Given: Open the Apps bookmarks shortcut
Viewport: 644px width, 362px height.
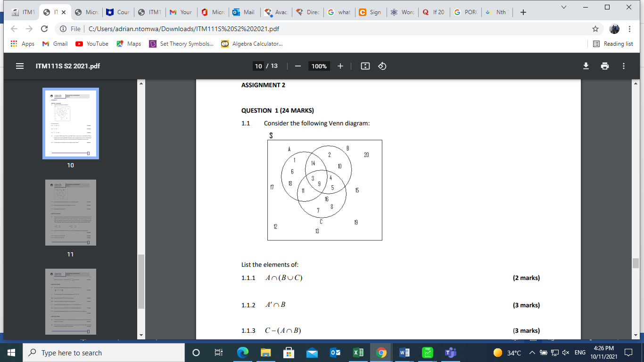Looking at the screenshot, I should [22, 44].
